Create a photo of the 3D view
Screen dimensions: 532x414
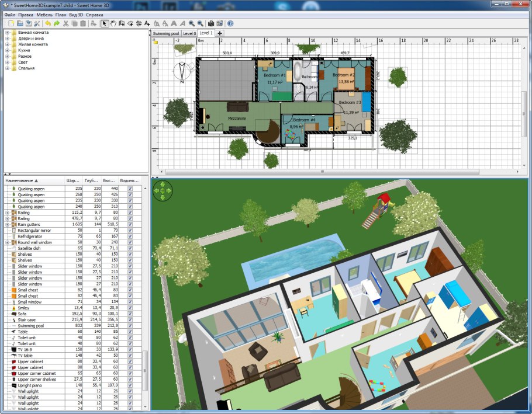(211, 24)
